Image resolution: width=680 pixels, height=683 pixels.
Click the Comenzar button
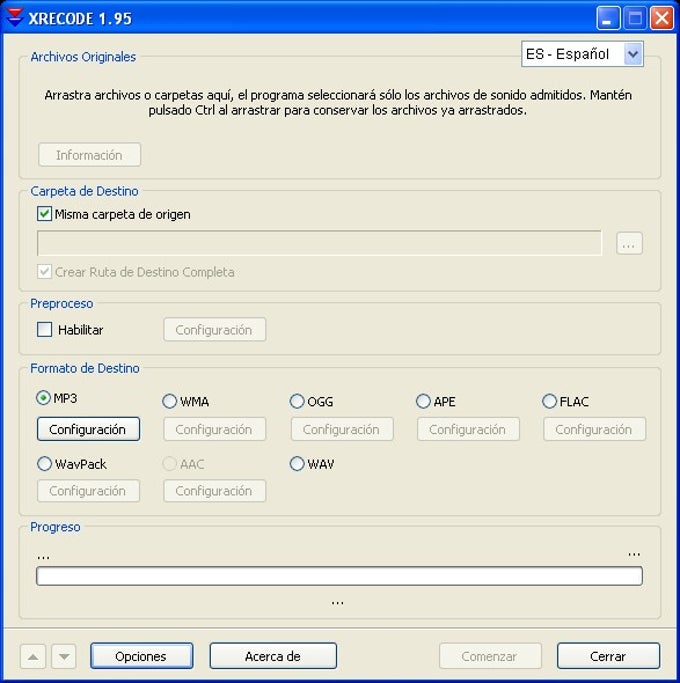coord(490,656)
